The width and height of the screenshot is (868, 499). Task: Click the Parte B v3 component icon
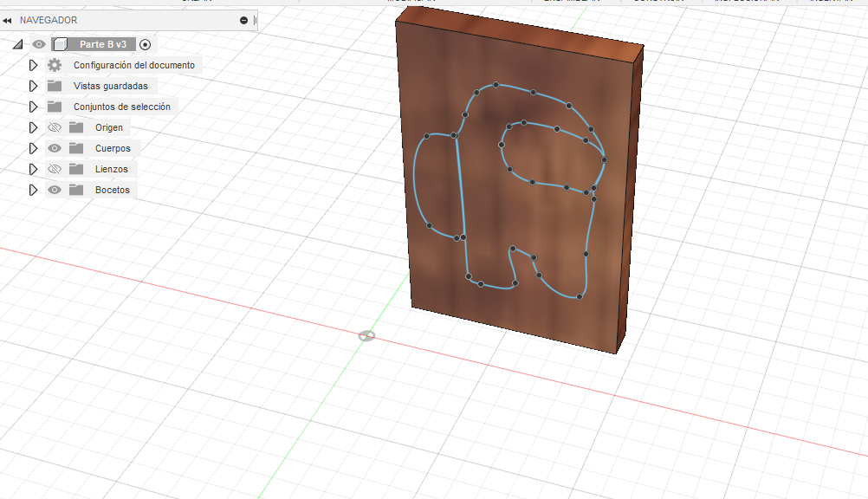61,44
